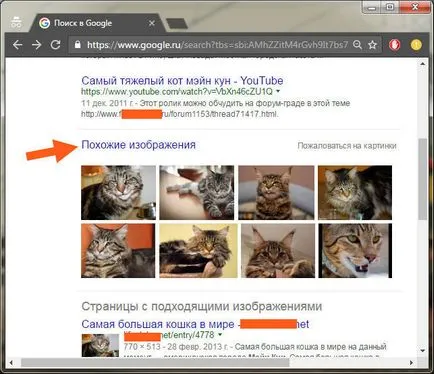The width and height of the screenshot is (434, 374).
Task: Click the vertical scrollbar thumb
Action: point(423,179)
